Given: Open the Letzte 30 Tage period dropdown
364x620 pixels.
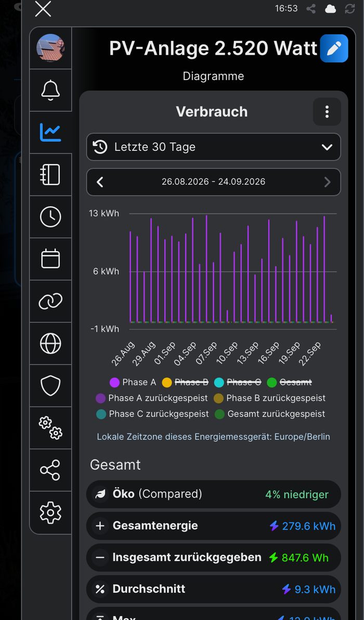Looking at the screenshot, I should 213,147.
